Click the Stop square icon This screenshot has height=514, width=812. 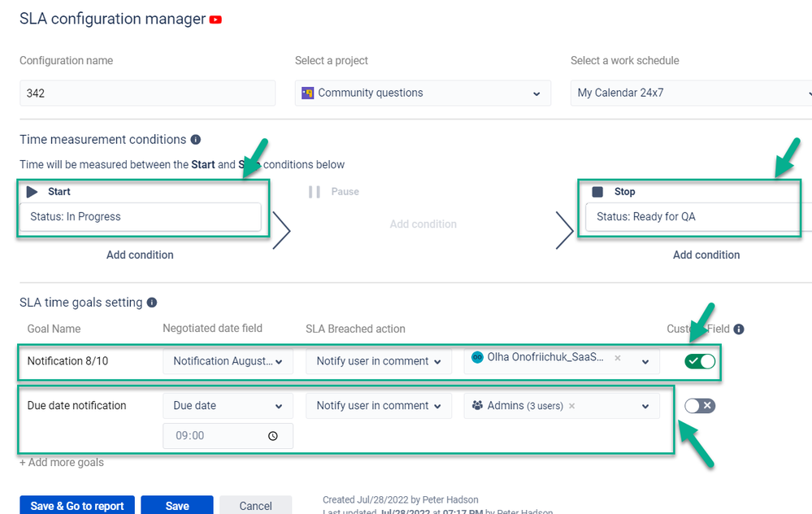pos(597,192)
